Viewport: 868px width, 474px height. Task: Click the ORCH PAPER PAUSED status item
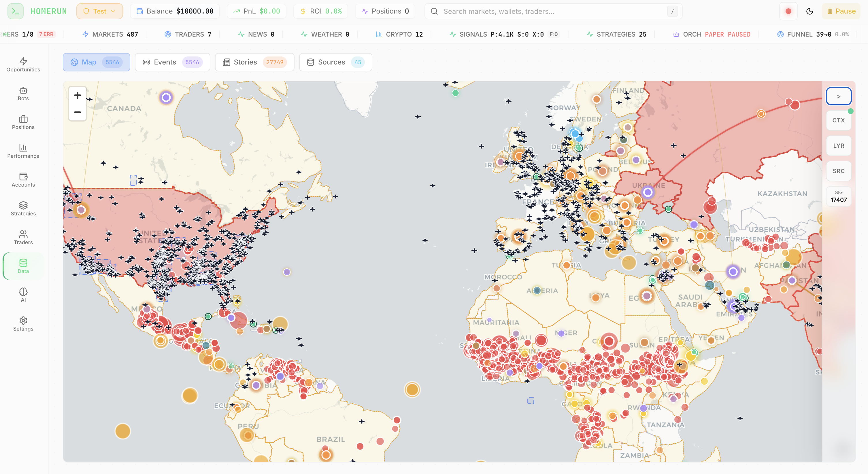point(711,34)
